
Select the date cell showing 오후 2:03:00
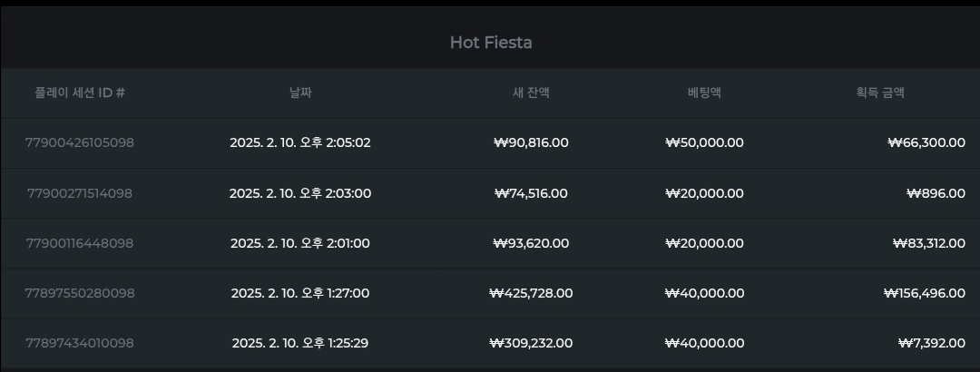point(300,193)
